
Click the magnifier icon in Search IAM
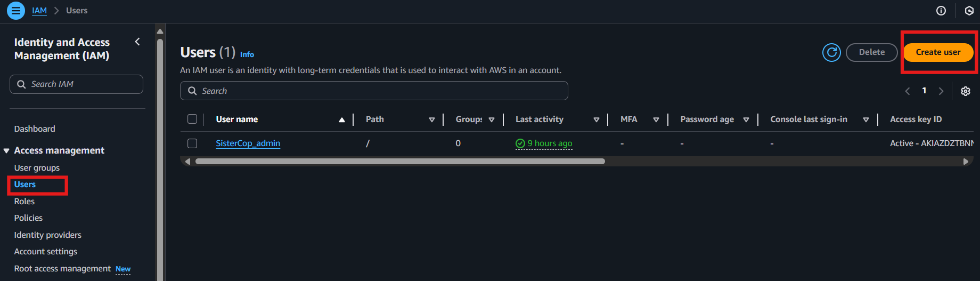tap(21, 84)
